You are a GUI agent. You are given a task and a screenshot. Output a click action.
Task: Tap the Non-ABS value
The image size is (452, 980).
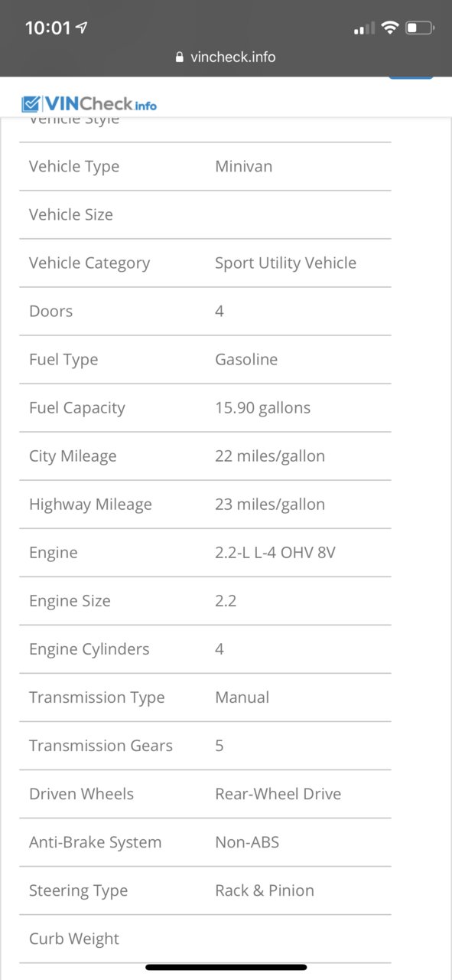pos(247,841)
